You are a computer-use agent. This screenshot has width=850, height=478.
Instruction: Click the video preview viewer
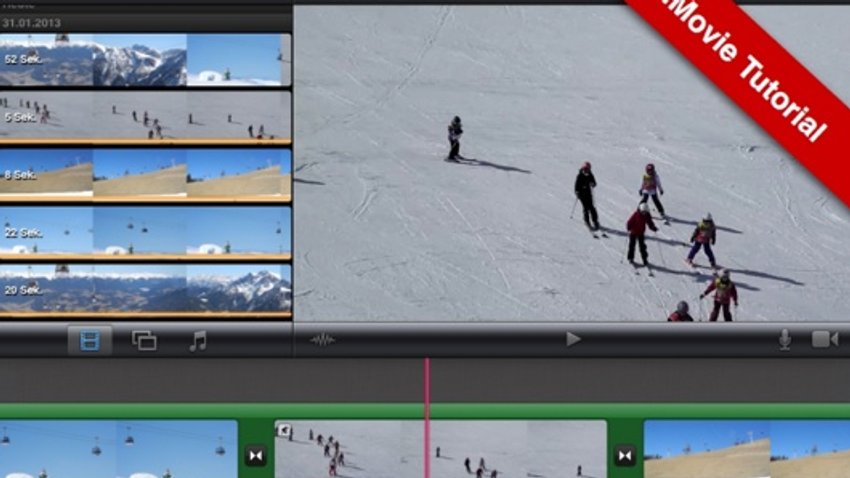tap(571, 163)
